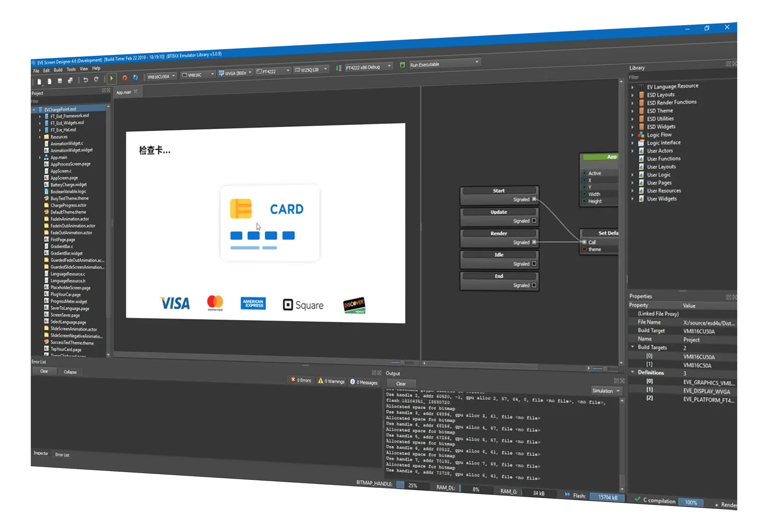The image size is (768, 532).
Task: Open the Edit menu
Action: 47,71
